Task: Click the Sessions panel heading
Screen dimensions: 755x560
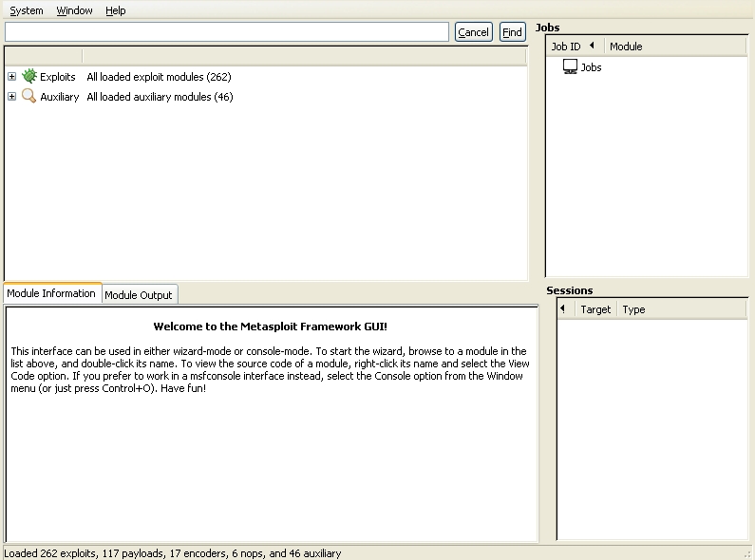Action: pyautogui.click(x=570, y=290)
